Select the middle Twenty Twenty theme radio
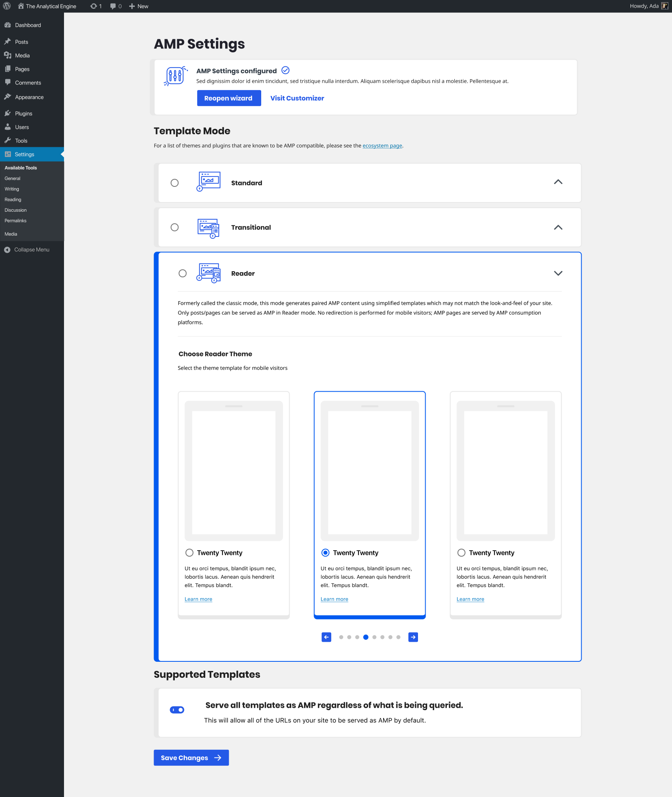 (x=326, y=553)
